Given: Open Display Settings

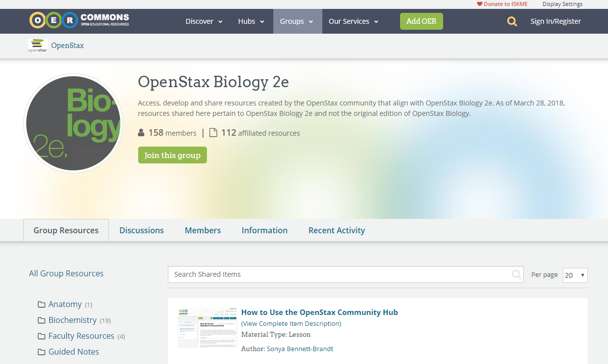Looking at the screenshot, I should (562, 4).
